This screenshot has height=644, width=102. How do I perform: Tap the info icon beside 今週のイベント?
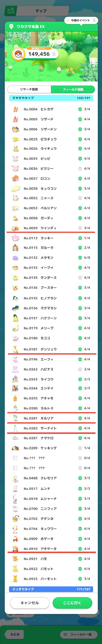point(94,20)
